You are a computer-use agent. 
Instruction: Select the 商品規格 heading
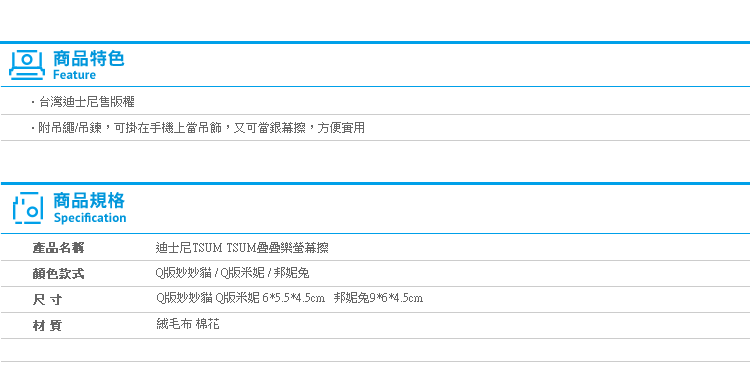pyautogui.click(x=89, y=200)
